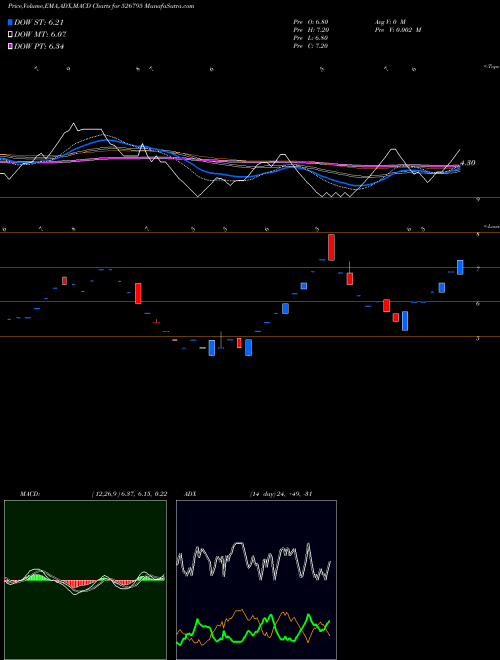This screenshot has height=660, width=500.
Task: Open the ADX indicator panel
Action: (x=256, y=580)
